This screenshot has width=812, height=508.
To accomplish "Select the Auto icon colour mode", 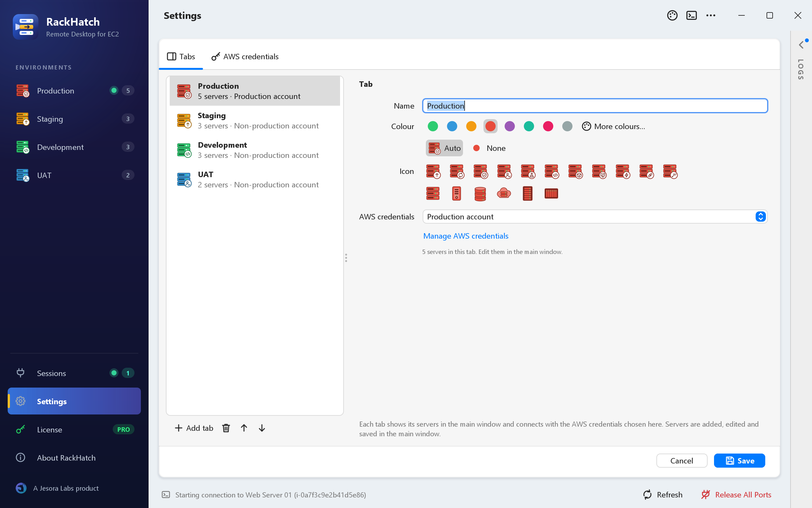I will click(x=444, y=148).
